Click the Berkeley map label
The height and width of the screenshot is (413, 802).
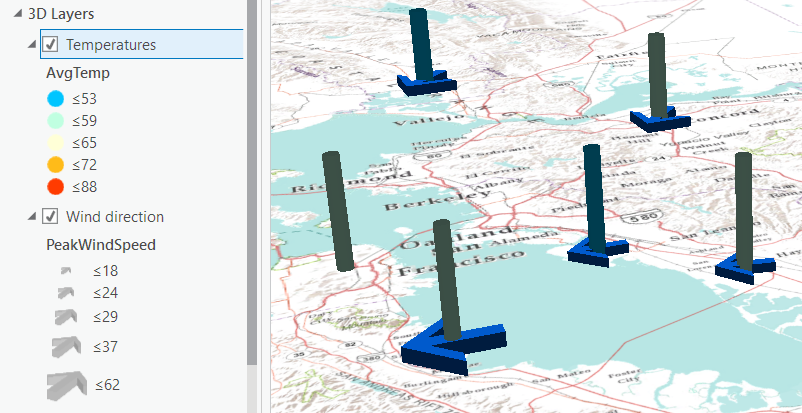coord(437,200)
